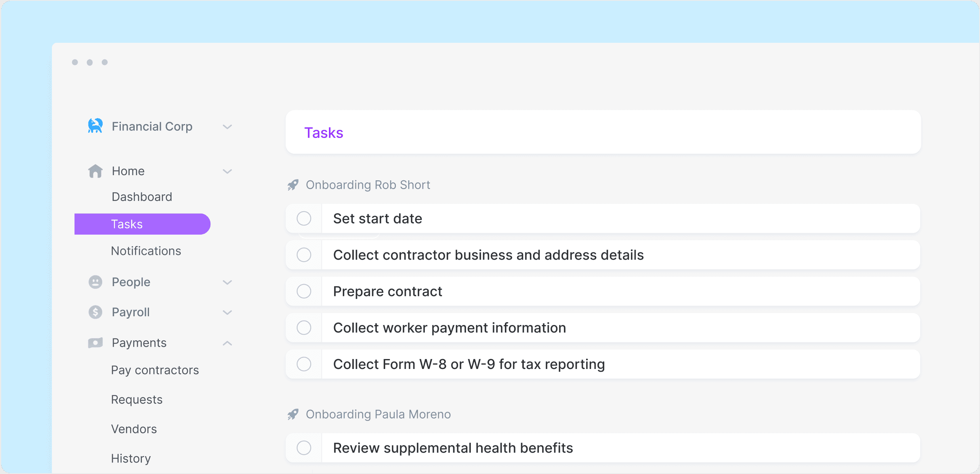This screenshot has height=474, width=980.
Task: Collapse the Payments section chevron
Action: click(227, 343)
